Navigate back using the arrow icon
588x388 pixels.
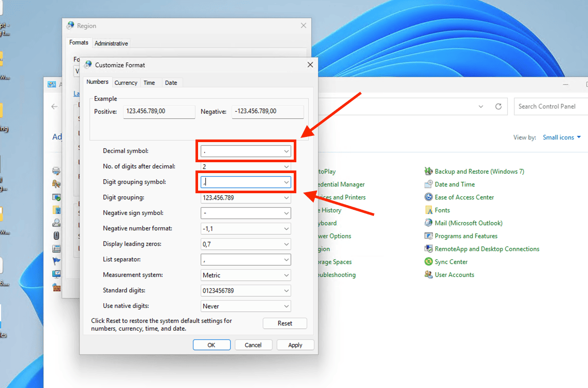54,106
